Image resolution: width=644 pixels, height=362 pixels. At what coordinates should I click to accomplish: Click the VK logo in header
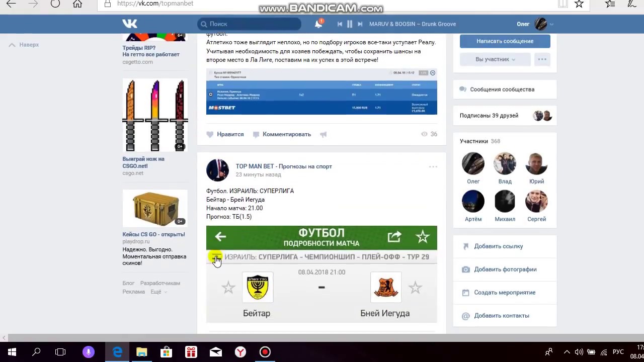click(x=129, y=24)
